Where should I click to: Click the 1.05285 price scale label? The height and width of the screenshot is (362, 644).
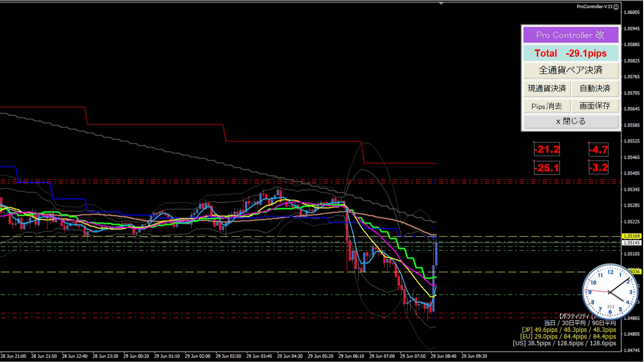[632, 205]
